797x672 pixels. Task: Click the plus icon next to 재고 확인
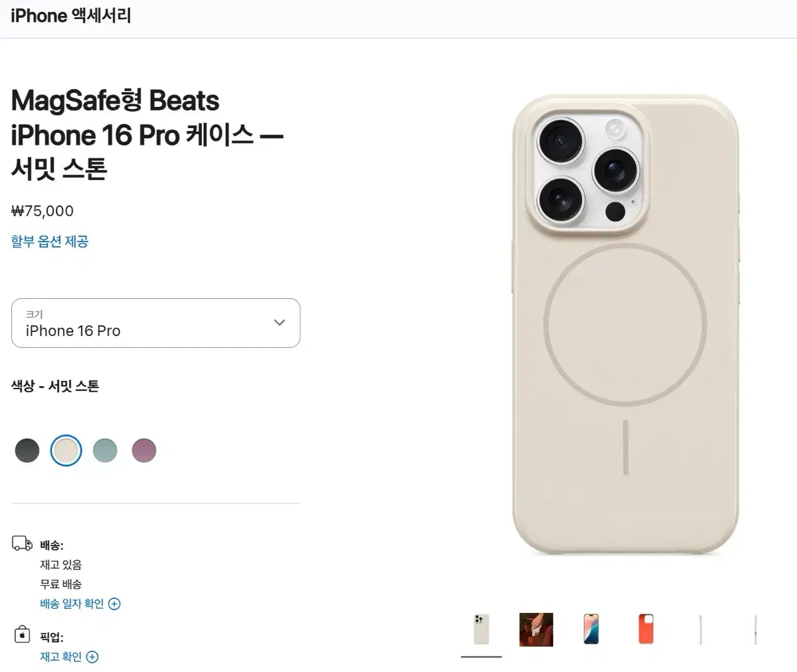tap(92, 657)
